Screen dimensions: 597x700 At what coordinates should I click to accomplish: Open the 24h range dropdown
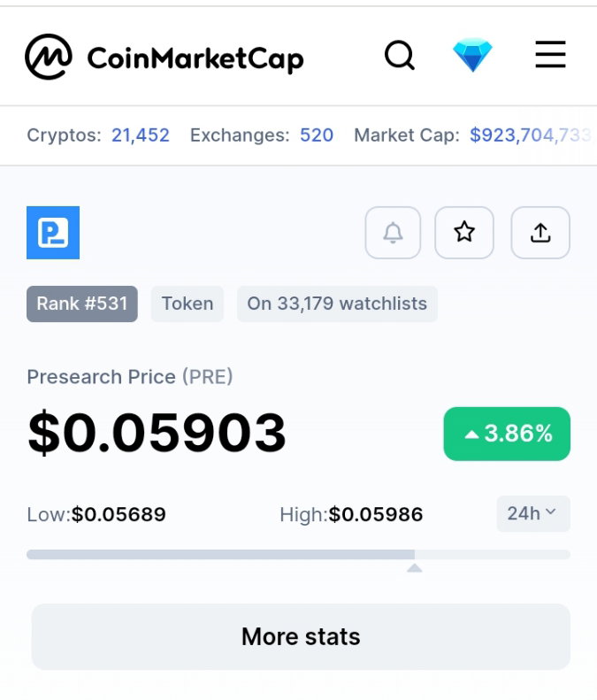[x=533, y=513]
